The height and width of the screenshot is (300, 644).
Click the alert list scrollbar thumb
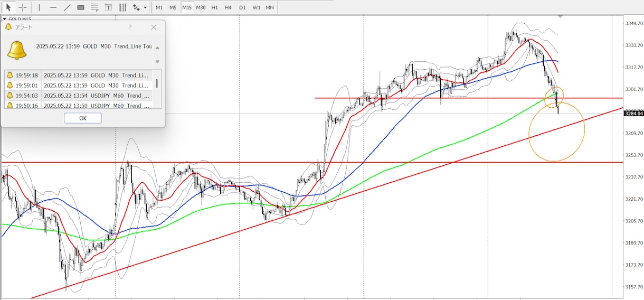point(157,83)
